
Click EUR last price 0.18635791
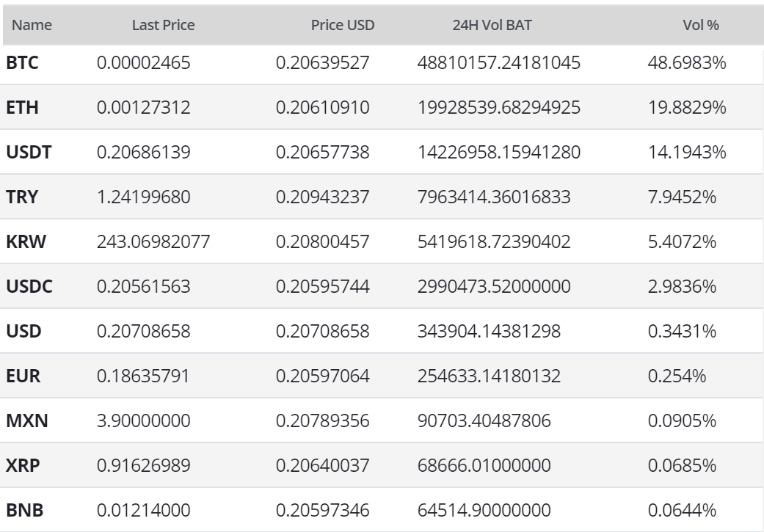tap(143, 376)
